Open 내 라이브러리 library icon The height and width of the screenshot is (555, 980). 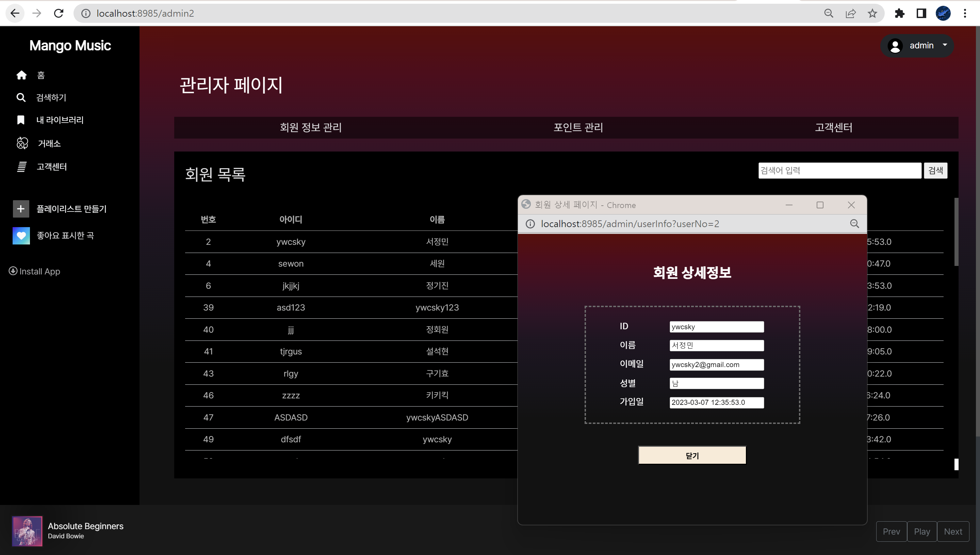[20, 120]
